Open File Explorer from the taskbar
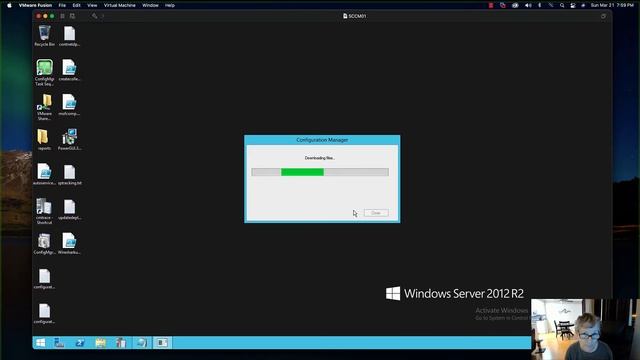The image size is (640, 360). point(100,342)
